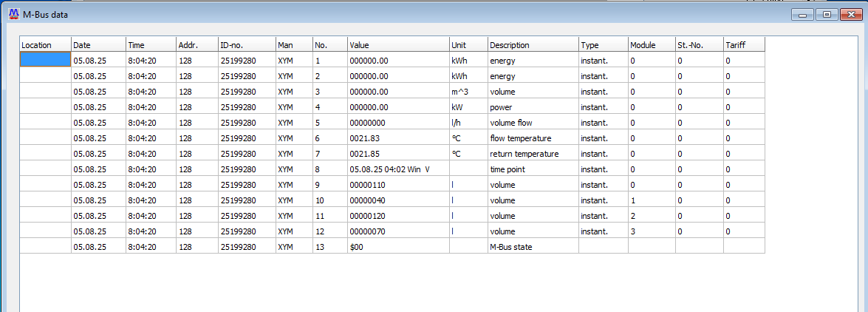Screen dimensions: 868x312
Task: Click the Tariff column header
Action: (743, 45)
